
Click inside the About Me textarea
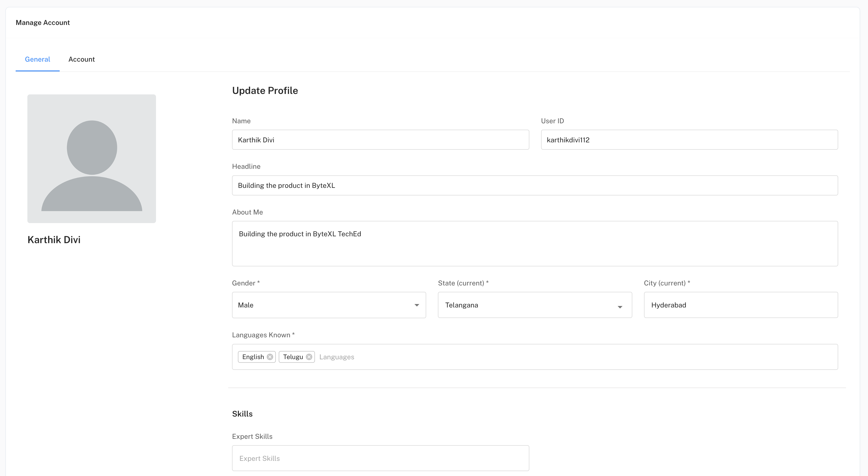(535, 243)
